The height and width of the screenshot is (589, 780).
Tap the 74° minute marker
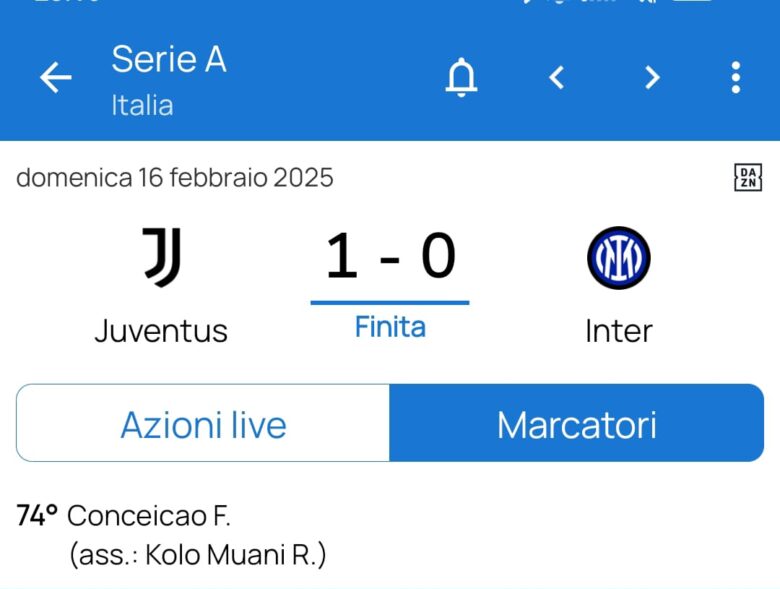[x=38, y=516]
